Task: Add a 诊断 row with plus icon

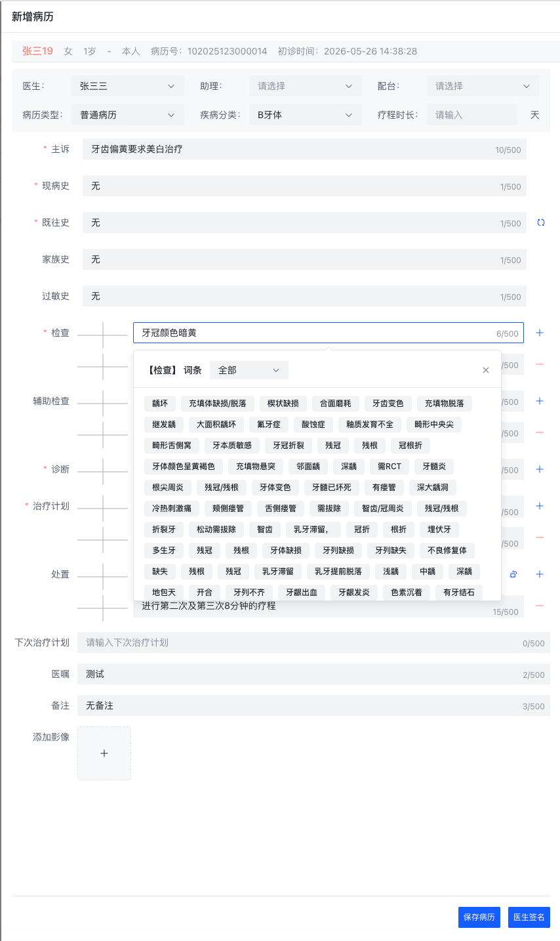Action: click(x=540, y=469)
